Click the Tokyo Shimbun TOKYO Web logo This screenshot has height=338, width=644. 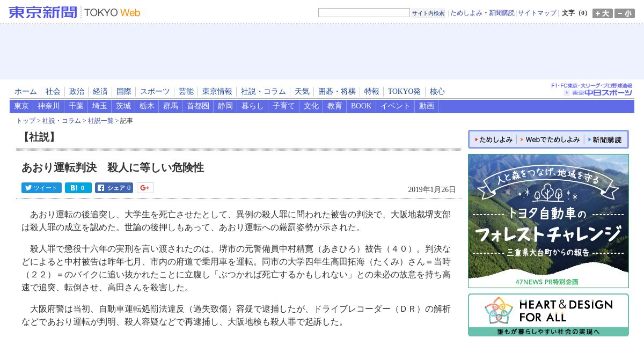[75, 12]
